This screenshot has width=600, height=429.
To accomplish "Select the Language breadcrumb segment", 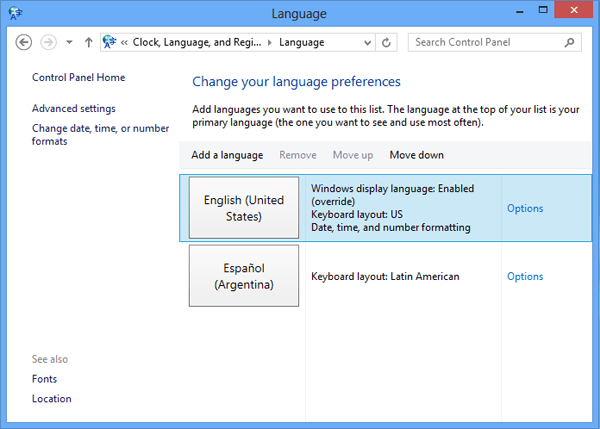I will [x=302, y=42].
